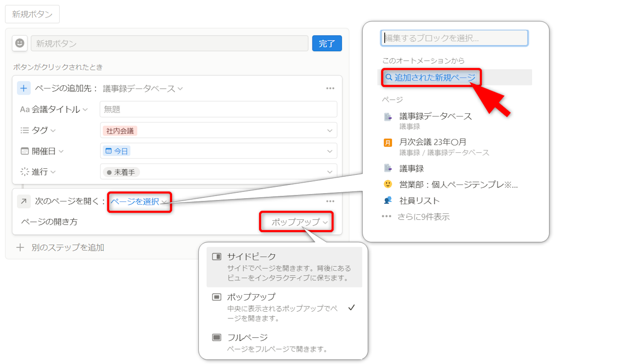Image resolution: width=617 pixels, height=364 pixels.
Task: Open options menu for add-page step
Action: pos(330,88)
